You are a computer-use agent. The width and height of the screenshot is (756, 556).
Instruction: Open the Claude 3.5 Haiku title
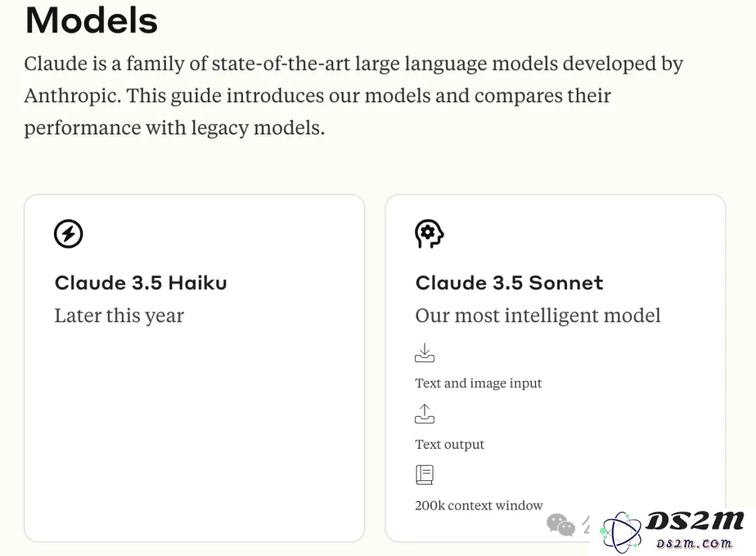[141, 283]
